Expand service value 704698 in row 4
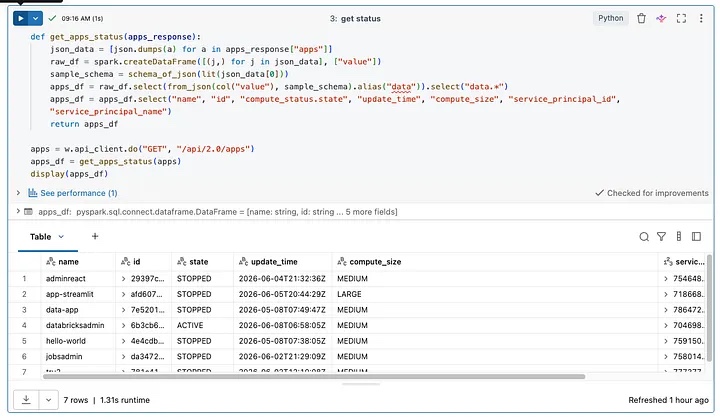Image resolution: width=720 pixels, height=418 pixels. [x=666, y=326]
